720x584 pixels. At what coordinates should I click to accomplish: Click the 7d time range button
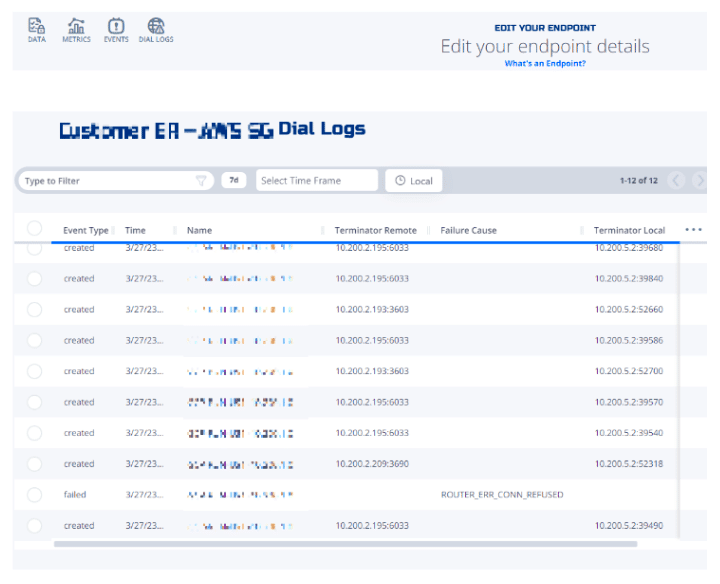[233, 181]
